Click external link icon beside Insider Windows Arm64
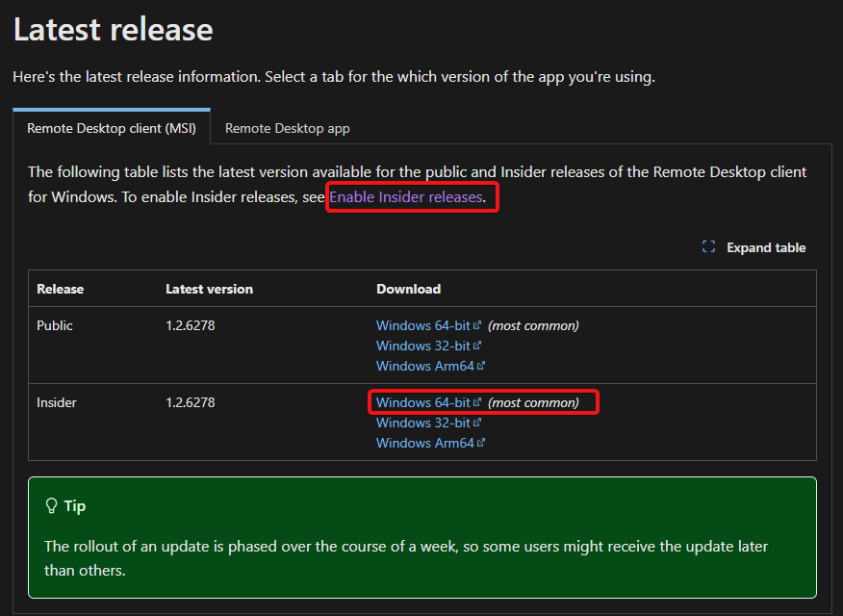This screenshot has width=843, height=616. click(480, 443)
